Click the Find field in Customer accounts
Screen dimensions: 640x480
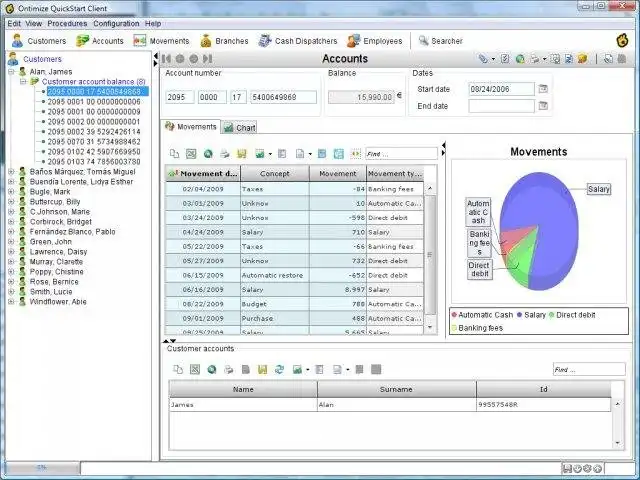[x=589, y=369]
